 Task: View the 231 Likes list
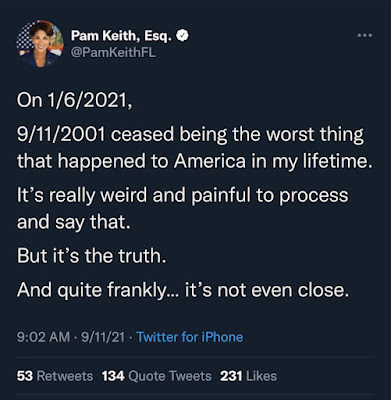[248, 376]
